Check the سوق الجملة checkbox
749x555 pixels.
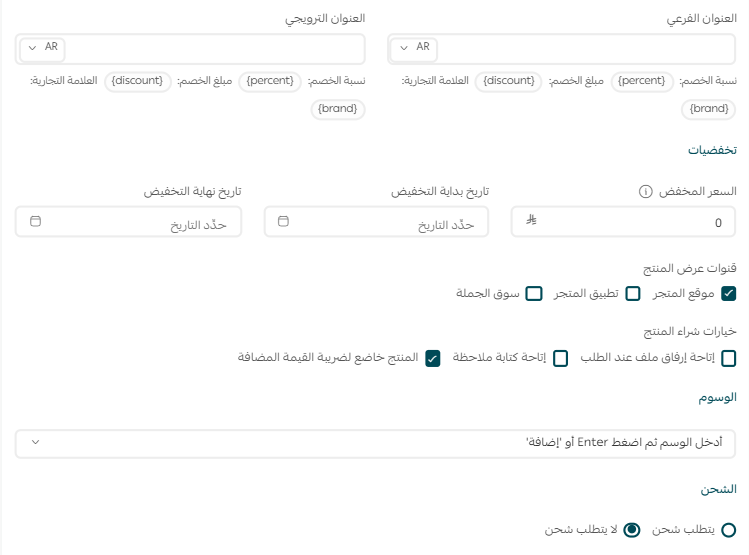point(534,293)
